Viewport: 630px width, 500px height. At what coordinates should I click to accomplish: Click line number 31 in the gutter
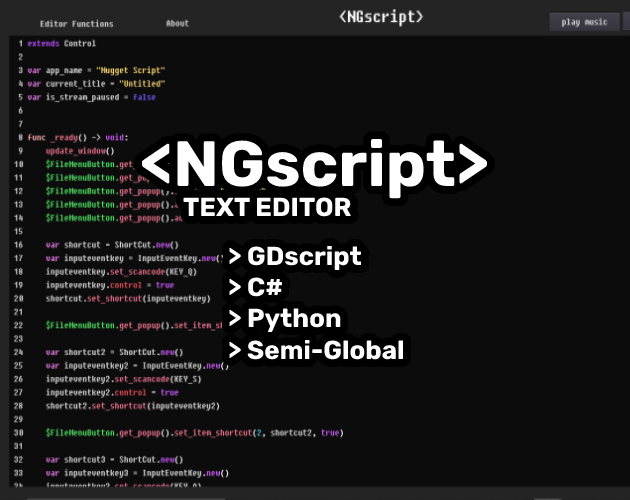(18, 446)
